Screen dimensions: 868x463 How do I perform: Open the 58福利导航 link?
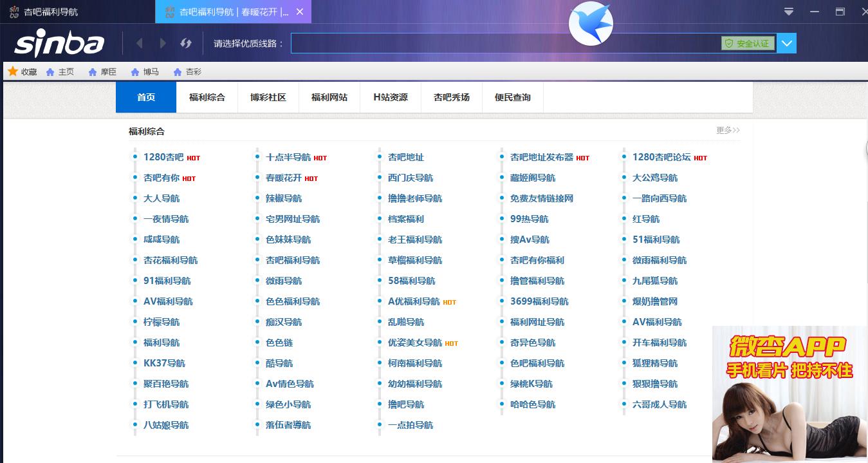412,281
